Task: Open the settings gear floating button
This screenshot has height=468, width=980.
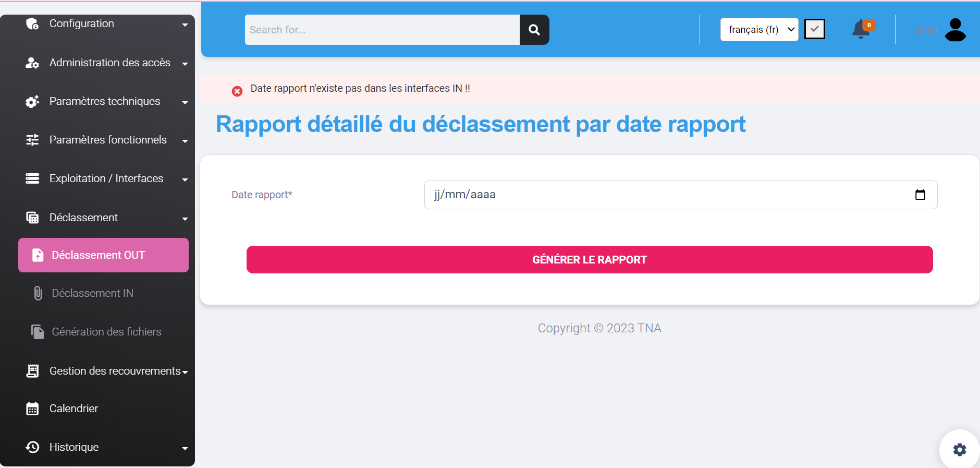Action: 959,449
